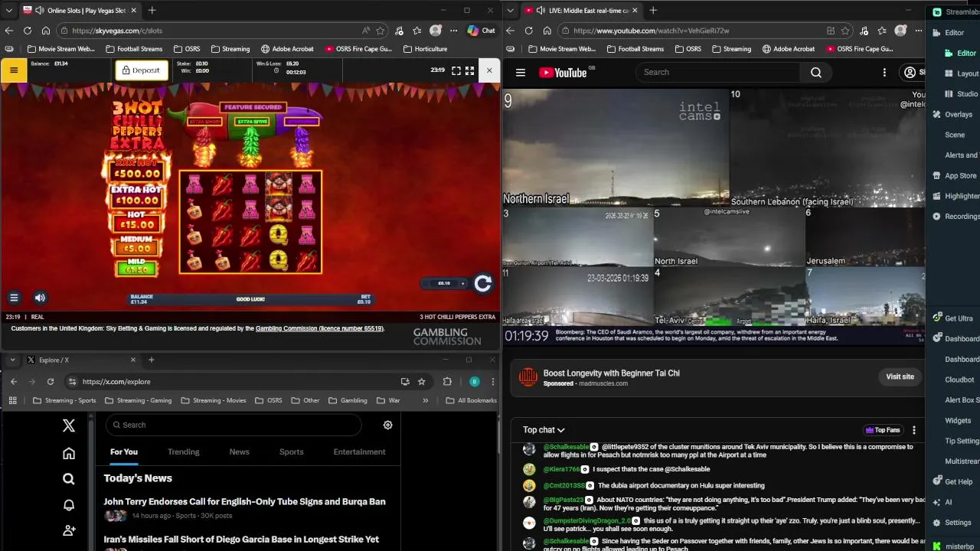
Task: Open Copilot Chat in the Sky Vegas browser
Action: [482, 31]
